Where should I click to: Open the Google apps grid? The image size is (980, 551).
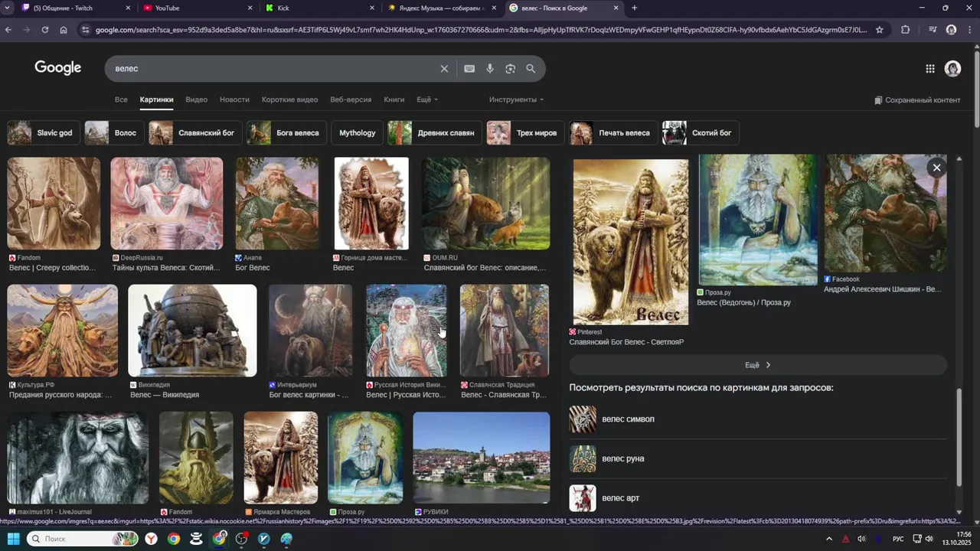(930, 69)
